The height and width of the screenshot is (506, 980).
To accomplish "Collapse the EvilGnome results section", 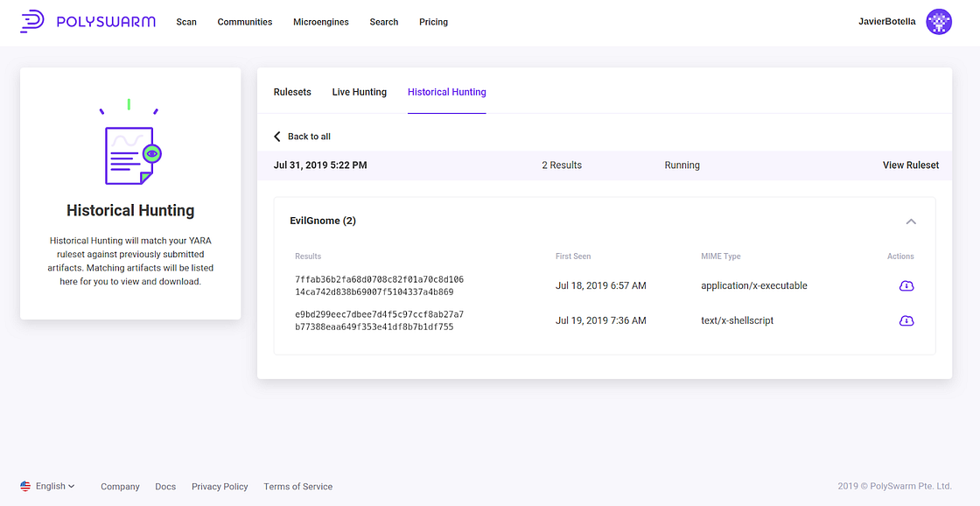I will click(911, 221).
